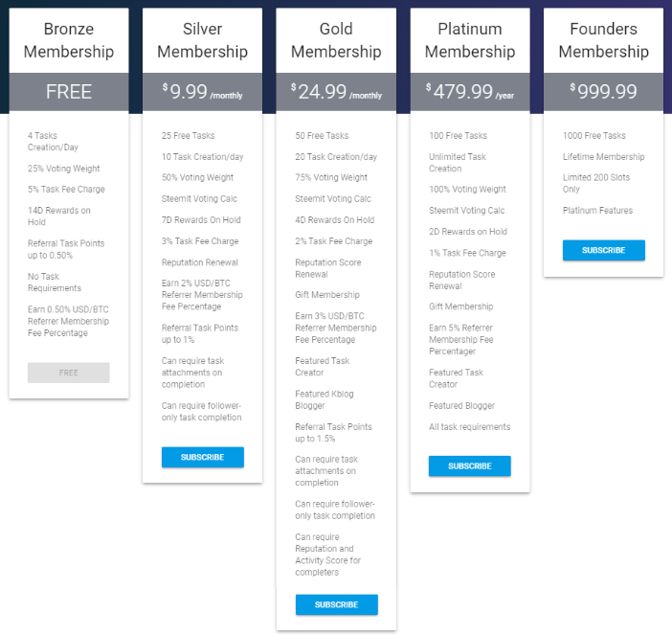672x635 pixels.
Task: Select the Bronze Membership heading
Action: (x=69, y=40)
